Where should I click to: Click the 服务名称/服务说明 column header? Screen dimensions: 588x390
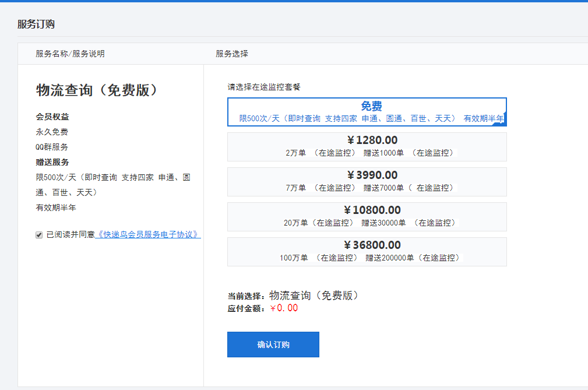pyautogui.click(x=70, y=54)
